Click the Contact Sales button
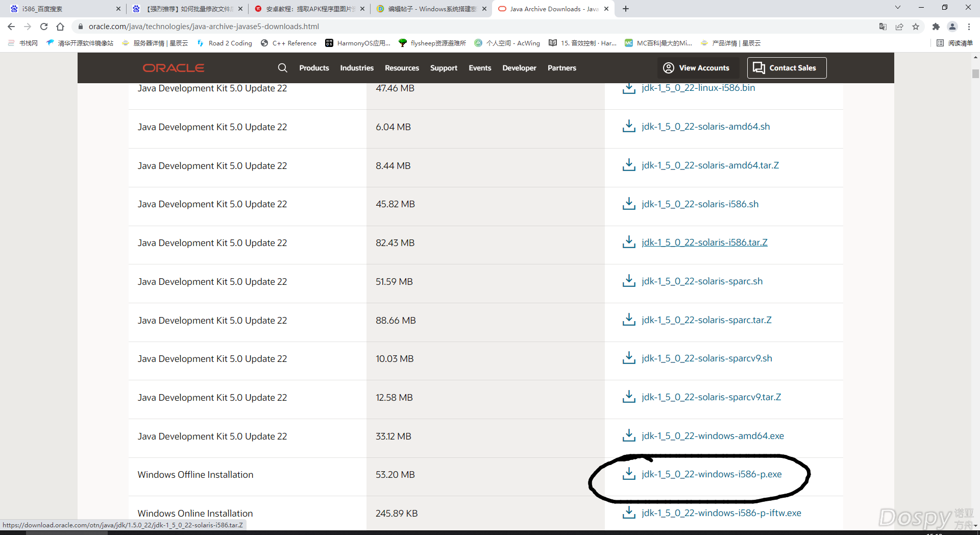The image size is (980, 535). 787,68
